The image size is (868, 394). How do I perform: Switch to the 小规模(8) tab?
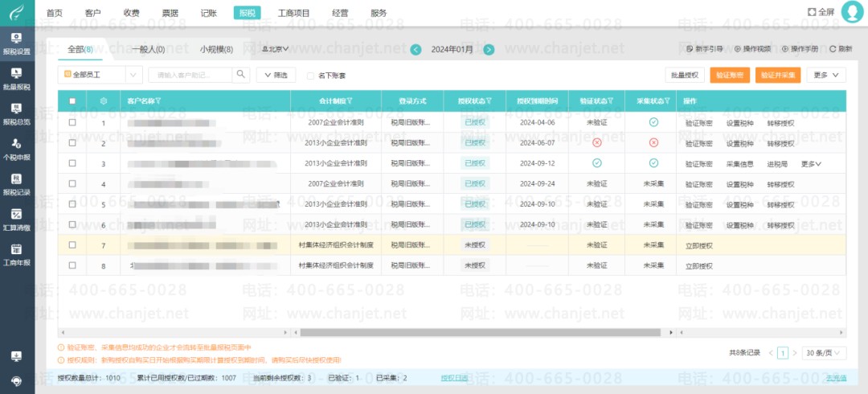[216, 49]
